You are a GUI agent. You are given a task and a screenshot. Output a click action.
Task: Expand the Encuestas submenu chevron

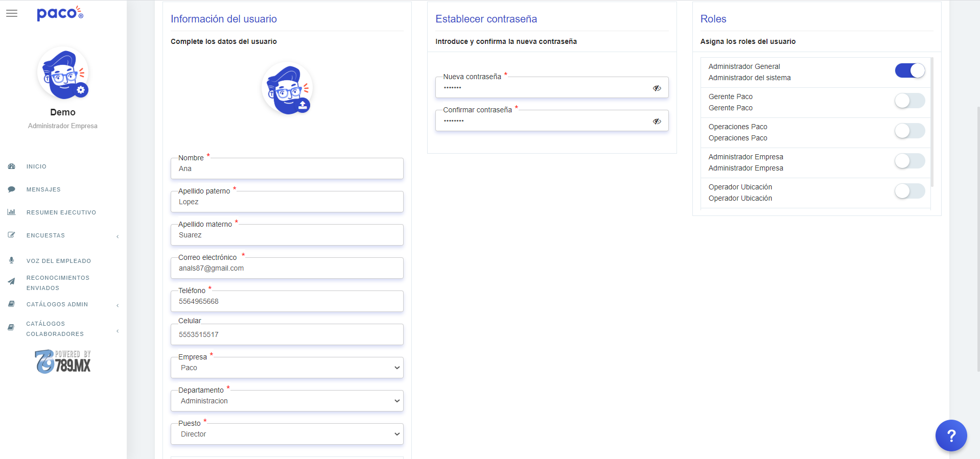(x=118, y=236)
